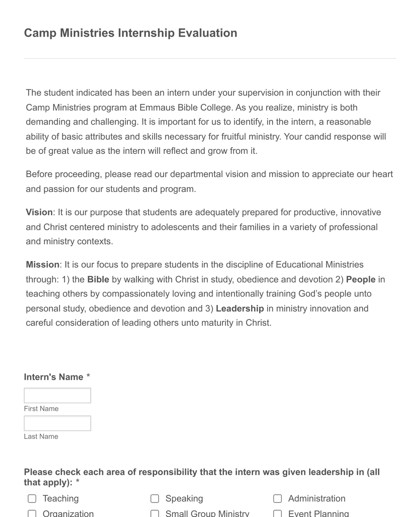Click the Last Name input field
The width and height of the screenshot is (420, 517).
click(57, 423)
